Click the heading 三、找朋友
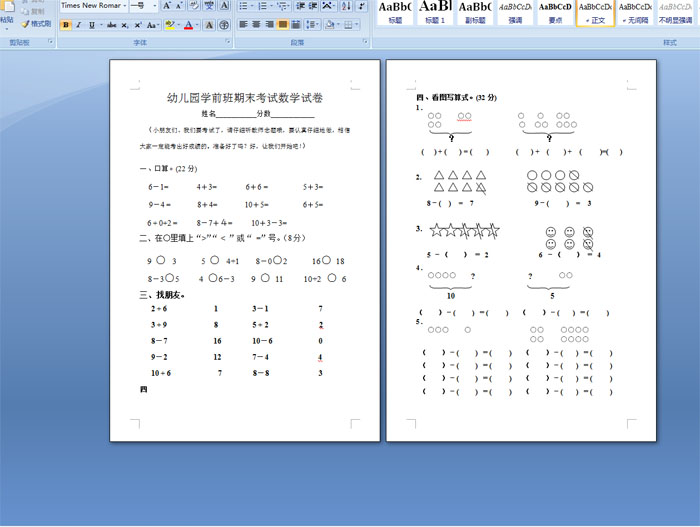This screenshot has height=527, width=700. click(162, 295)
